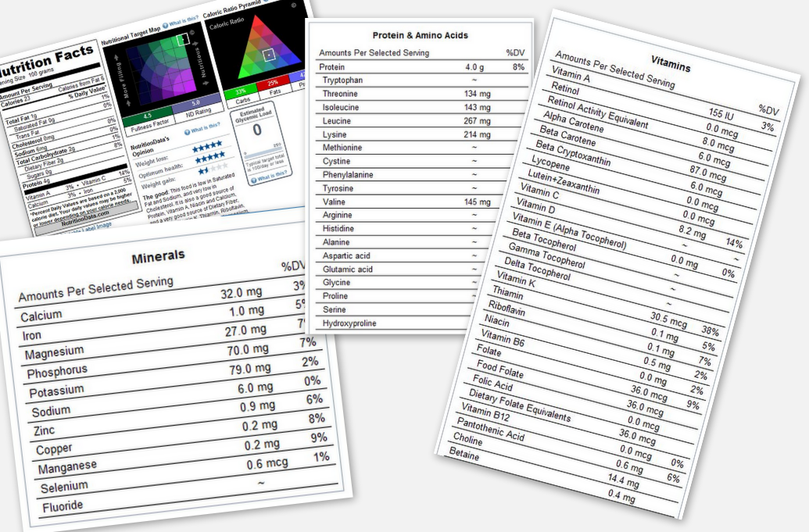This screenshot has width=809, height=532.
Task: Click help icon in Estimated Glycemic Load box
Action: point(253,180)
